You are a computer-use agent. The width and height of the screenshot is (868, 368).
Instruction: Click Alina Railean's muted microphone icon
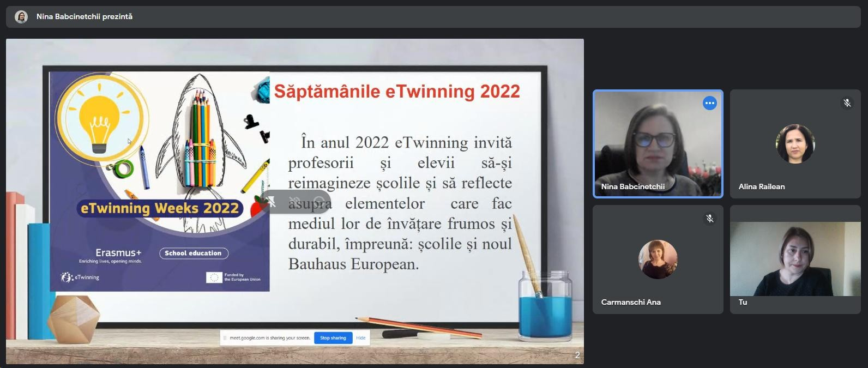click(x=847, y=103)
